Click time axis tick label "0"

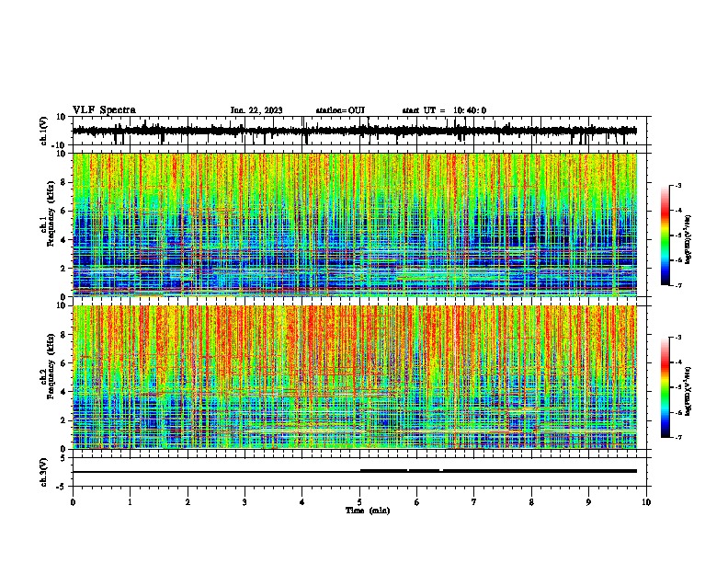point(73,502)
